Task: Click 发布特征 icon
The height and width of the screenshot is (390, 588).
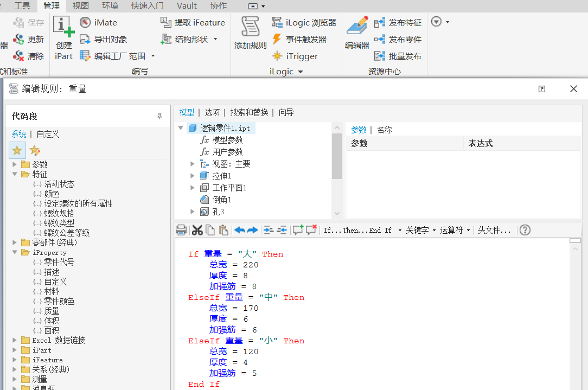Action: point(380,22)
